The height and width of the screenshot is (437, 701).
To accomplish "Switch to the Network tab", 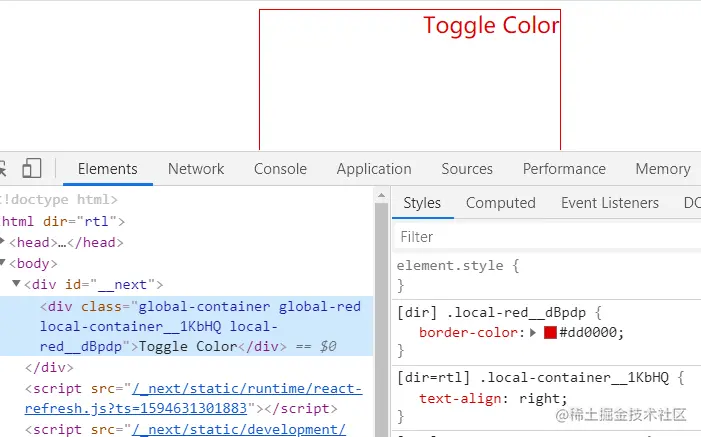I will pos(196,169).
